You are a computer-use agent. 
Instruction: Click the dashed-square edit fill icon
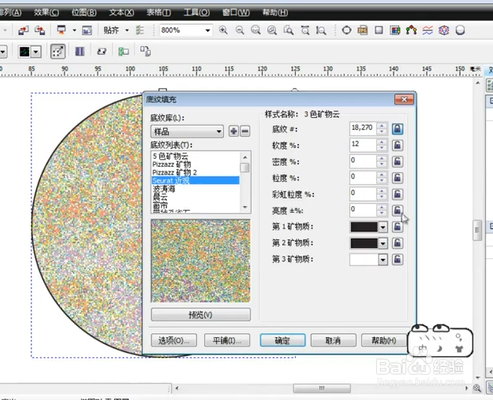click(58, 51)
